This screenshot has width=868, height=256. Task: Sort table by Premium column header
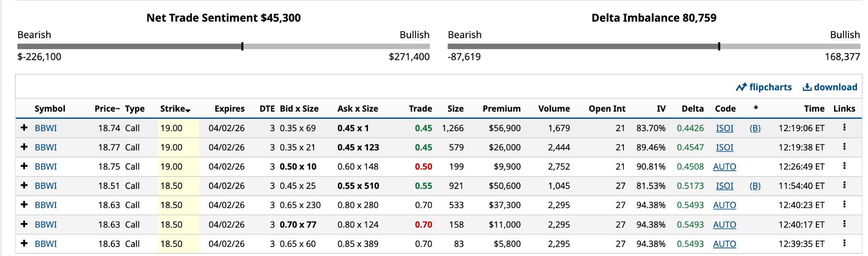[501, 109]
